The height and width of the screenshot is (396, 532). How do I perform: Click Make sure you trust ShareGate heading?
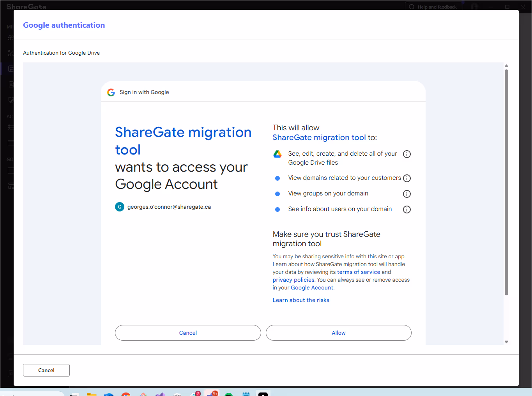click(x=327, y=239)
